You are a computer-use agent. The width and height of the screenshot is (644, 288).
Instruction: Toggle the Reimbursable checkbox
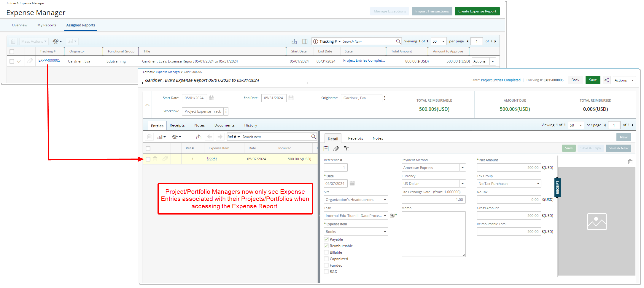tap(326, 246)
